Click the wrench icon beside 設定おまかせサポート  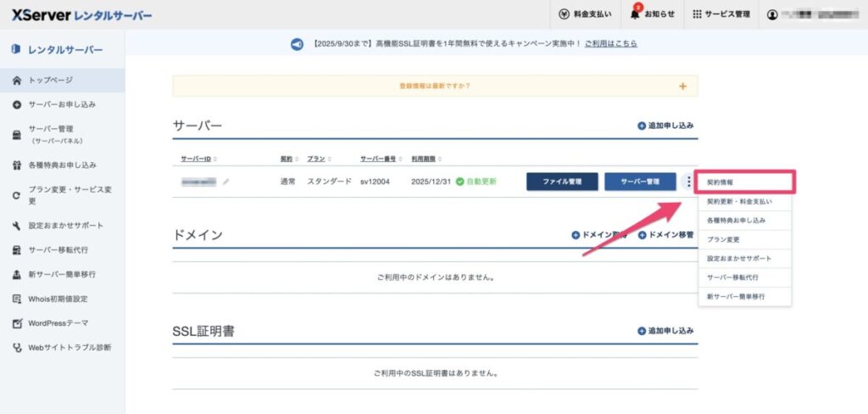coord(17,226)
